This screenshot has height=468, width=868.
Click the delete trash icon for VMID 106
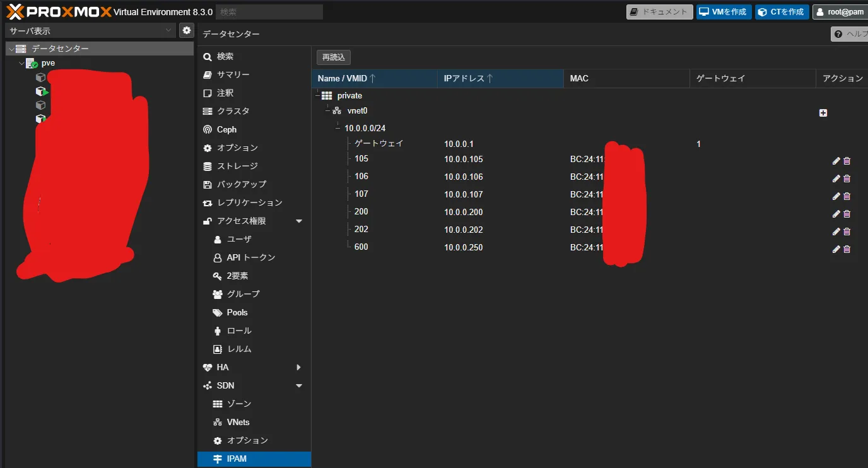click(x=847, y=178)
